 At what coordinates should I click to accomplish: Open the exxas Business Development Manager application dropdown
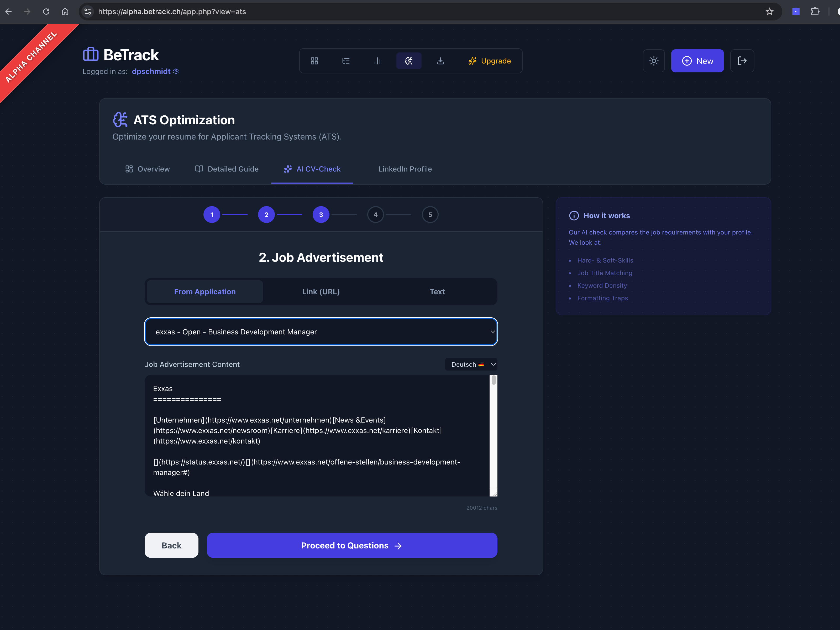pyautogui.click(x=321, y=331)
